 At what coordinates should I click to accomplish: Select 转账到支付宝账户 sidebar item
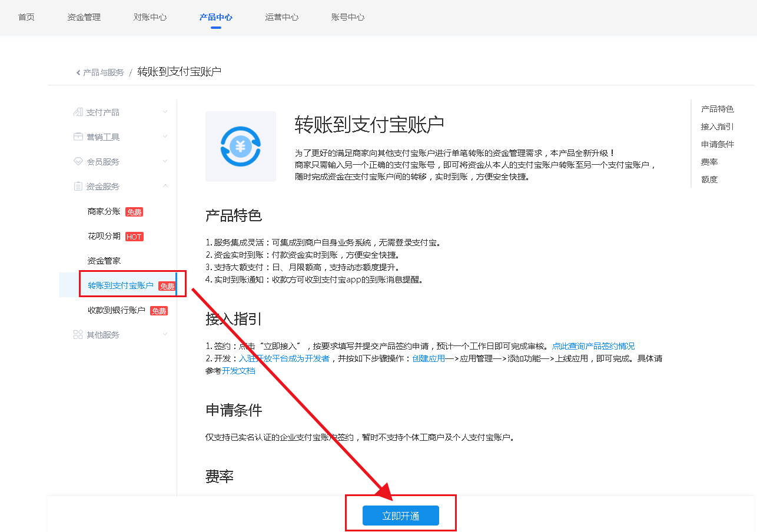(x=121, y=285)
